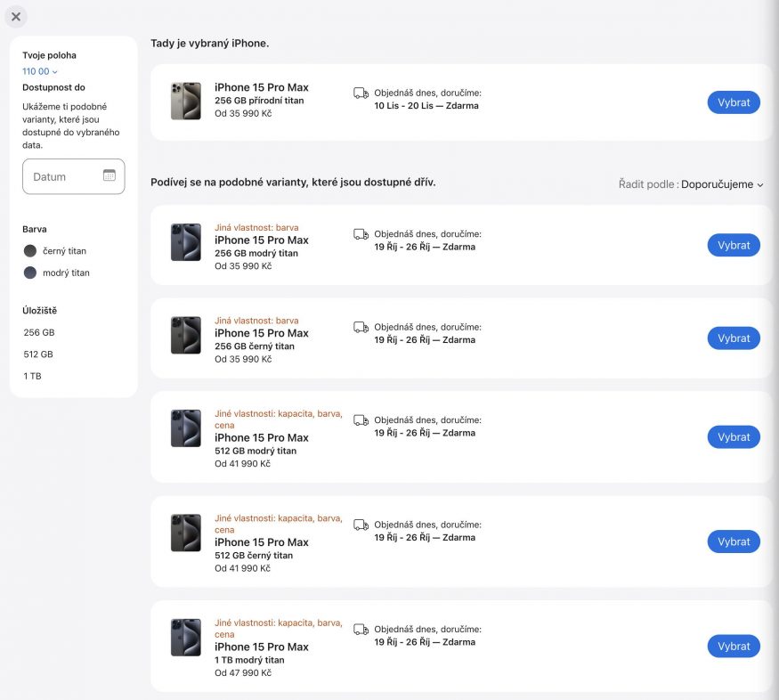Viewport: 779px width, 700px height.
Task: Click the delivery truck icon for natural titanium iPhone
Action: coord(361,93)
